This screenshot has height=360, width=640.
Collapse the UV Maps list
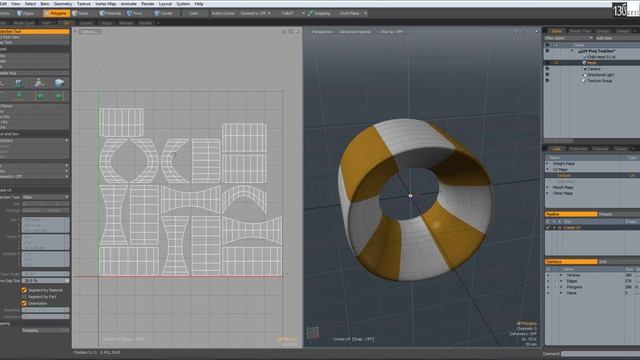[548, 169]
